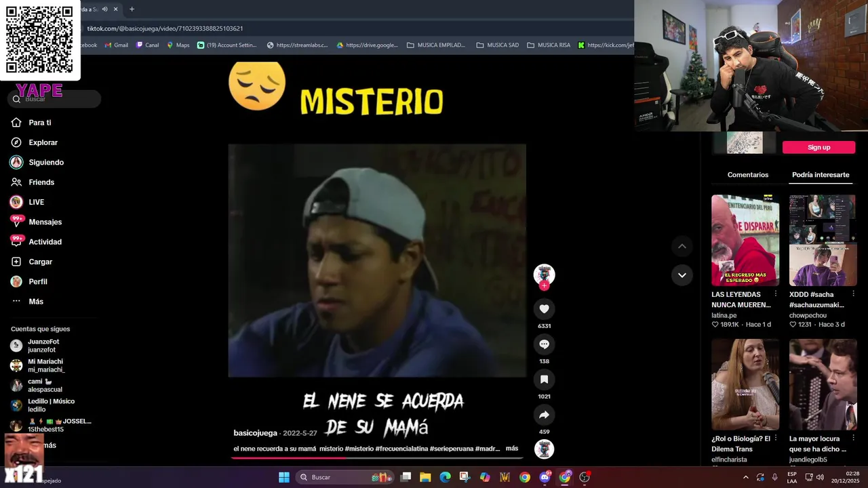The width and height of the screenshot is (868, 488).
Task: Open the ¿Rol o Biología? video thumbnail
Action: pos(745,384)
